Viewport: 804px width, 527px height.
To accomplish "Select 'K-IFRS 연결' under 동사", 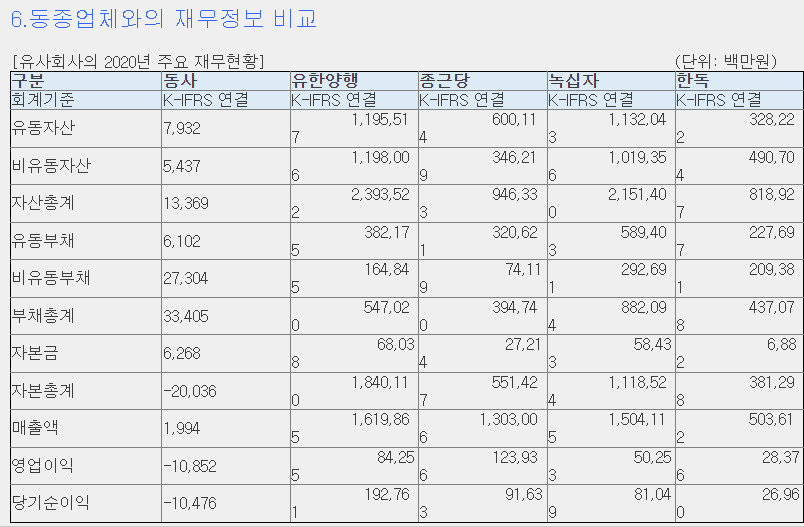I will 205,99.
